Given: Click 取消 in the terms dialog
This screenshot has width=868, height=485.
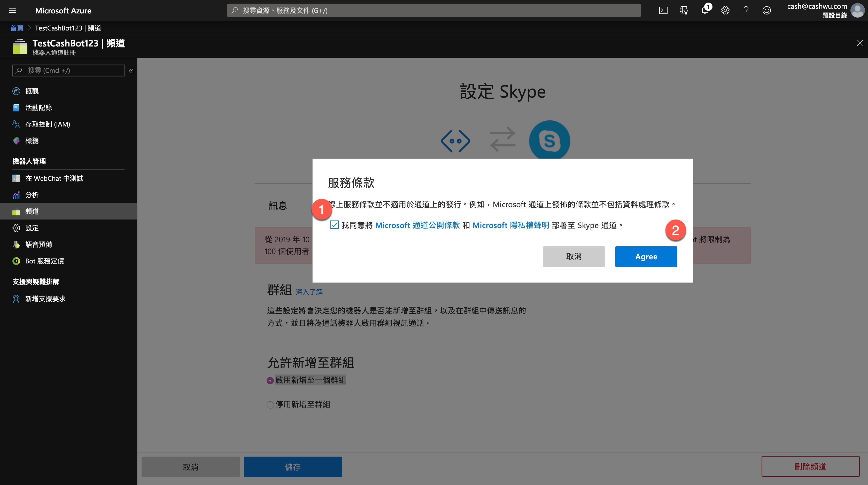Looking at the screenshot, I should [574, 257].
